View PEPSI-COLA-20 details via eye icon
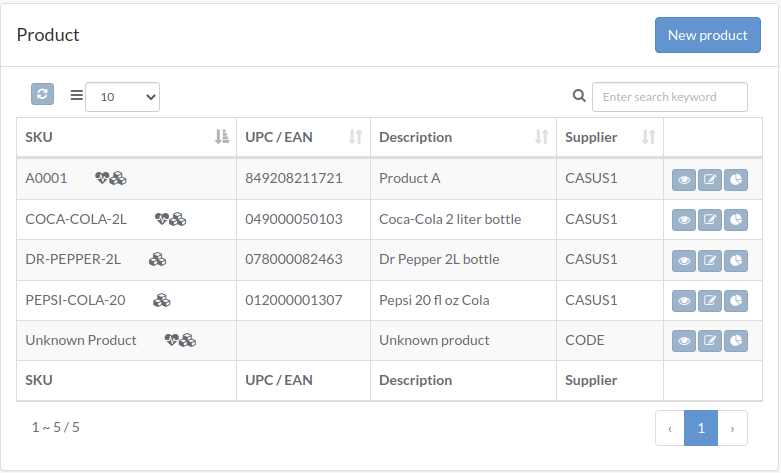The image size is (781, 473). point(684,301)
